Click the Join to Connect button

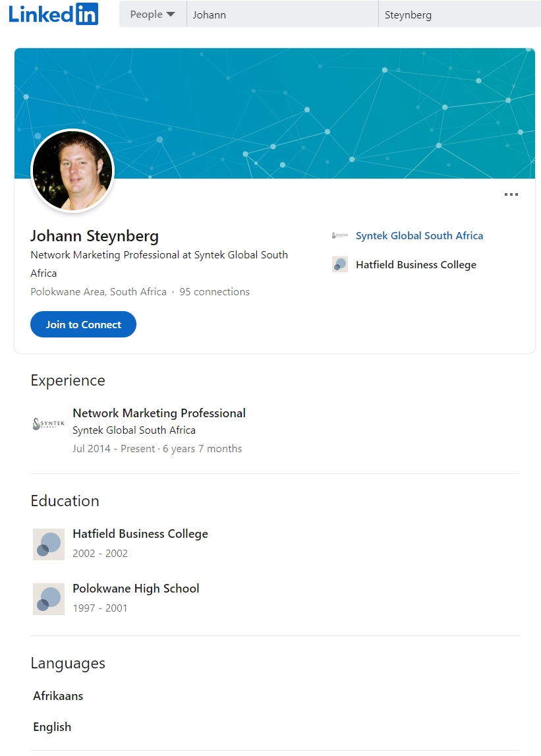coord(83,324)
